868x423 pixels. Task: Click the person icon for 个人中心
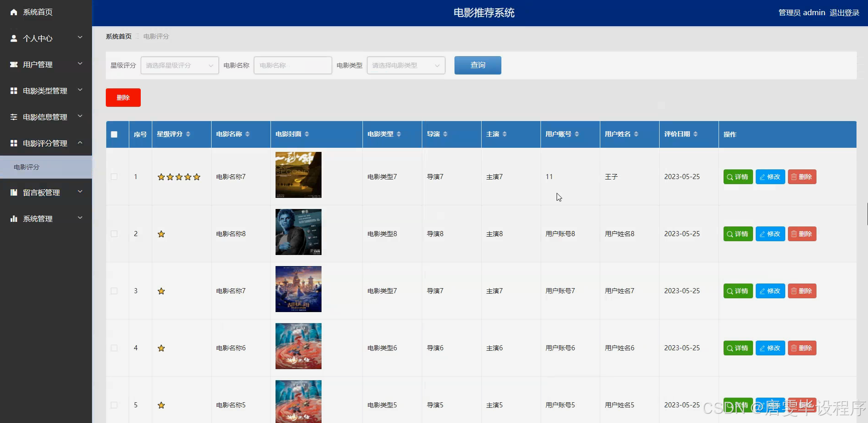coord(14,38)
